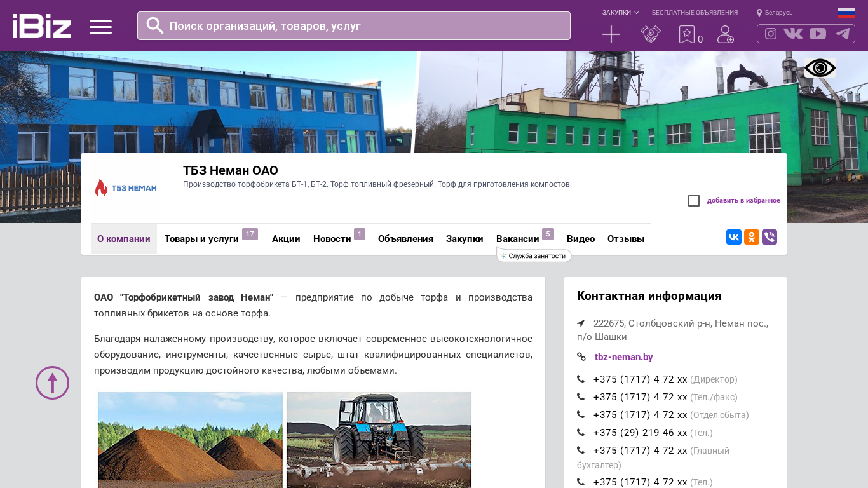This screenshot has height=488, width=868.
Task: Share company page on Odnoklassniki
Action: [752, 238]
